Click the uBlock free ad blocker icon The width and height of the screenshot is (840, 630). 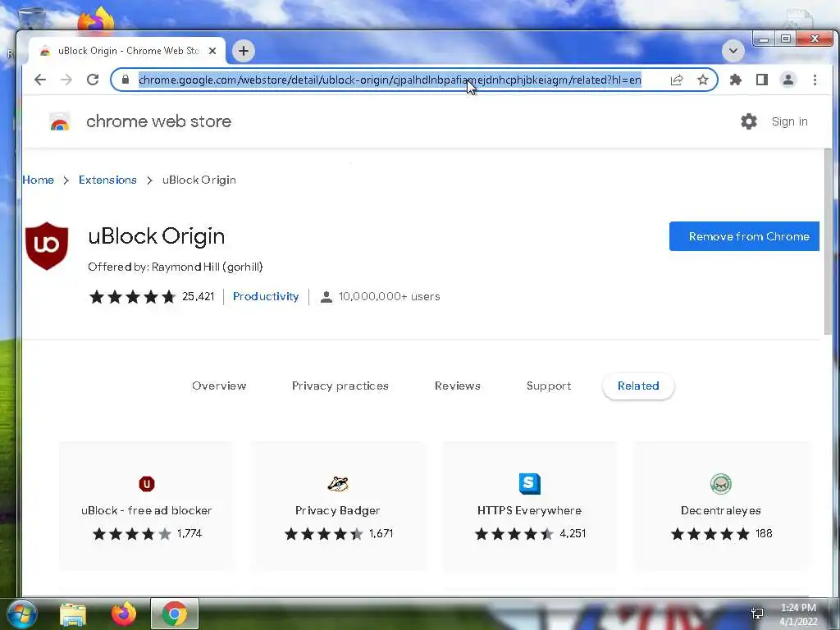pos(147,484)
